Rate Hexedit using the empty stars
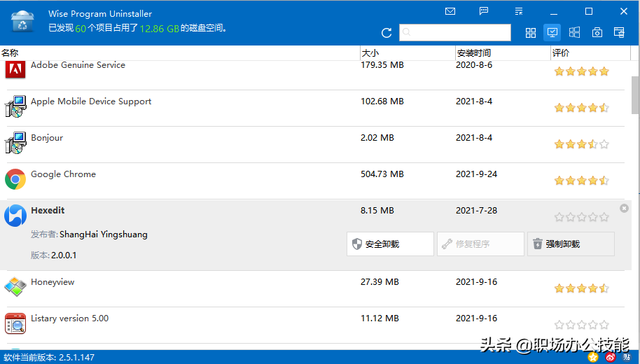This screenshot has width=640, height=364. coord(582,217)
